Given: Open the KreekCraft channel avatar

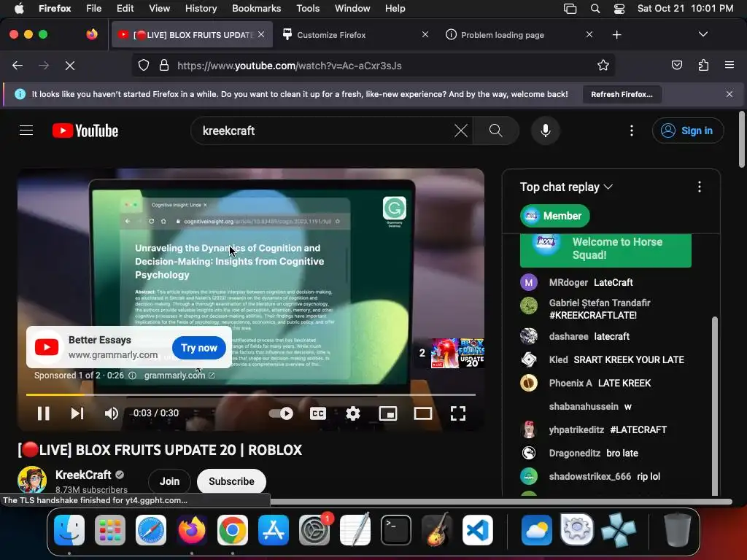Looking at the screenshot, I should click(32, 480).
